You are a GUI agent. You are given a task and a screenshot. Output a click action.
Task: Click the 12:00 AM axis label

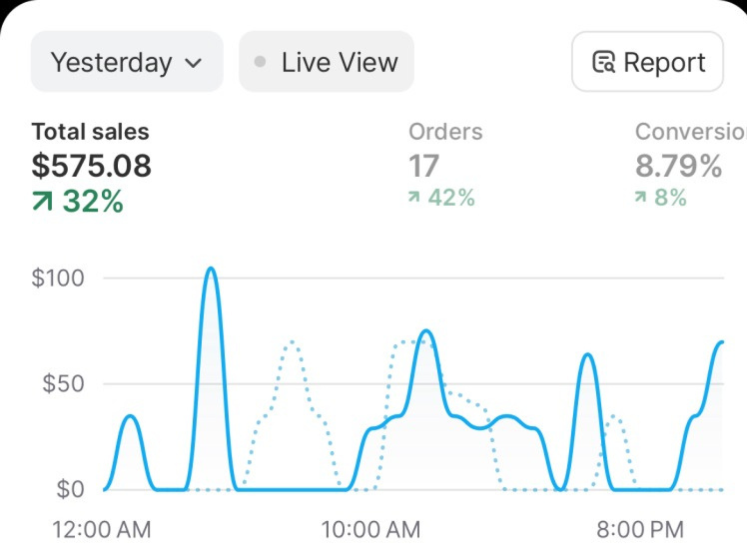tap(102, 530)
